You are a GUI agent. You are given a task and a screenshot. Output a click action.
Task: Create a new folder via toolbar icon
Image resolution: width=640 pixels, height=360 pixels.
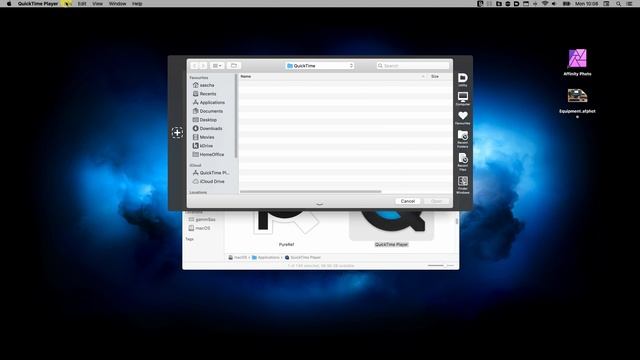tap(234, 66)
